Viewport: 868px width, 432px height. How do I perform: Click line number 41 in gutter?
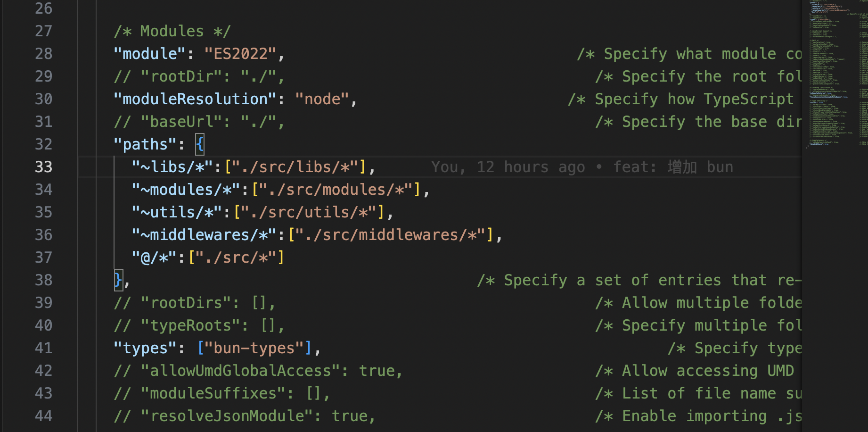(x=43, y=348)
